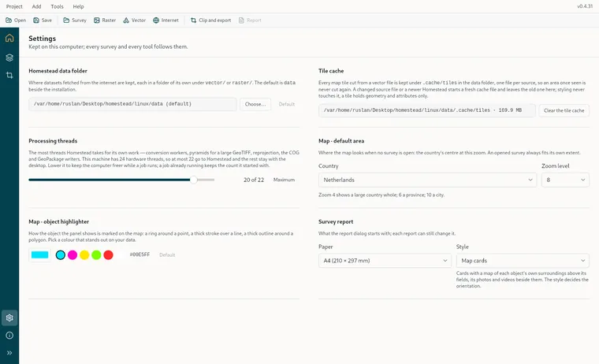
Task: Select the magenta circle highlighter colour
Action: click(x=73, y=254)
